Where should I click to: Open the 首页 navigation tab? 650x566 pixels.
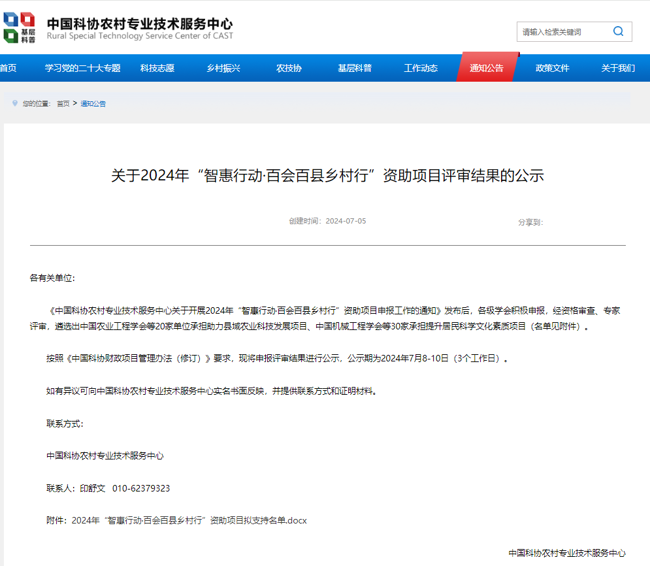pos(8,68)
